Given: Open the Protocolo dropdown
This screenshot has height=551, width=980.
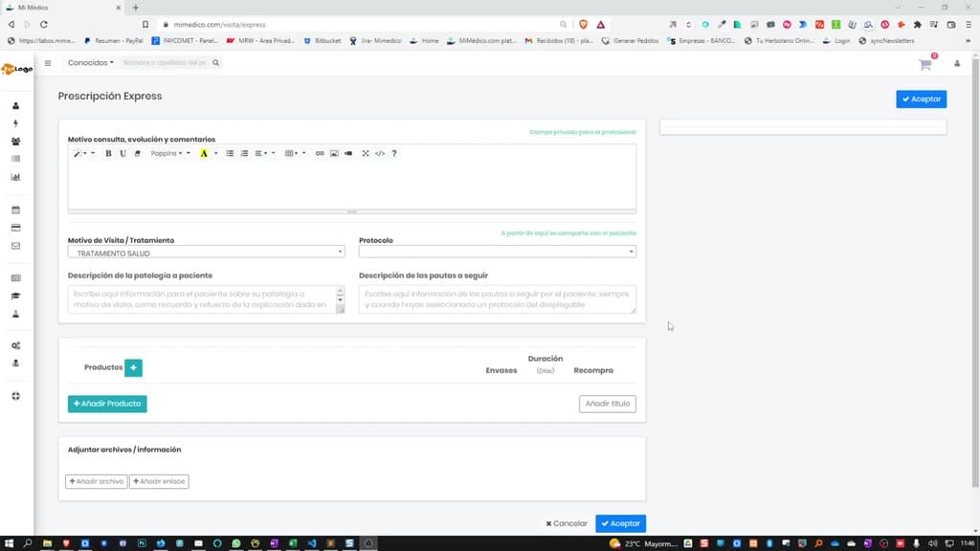Looking at the screenshot, I should 498,252.
